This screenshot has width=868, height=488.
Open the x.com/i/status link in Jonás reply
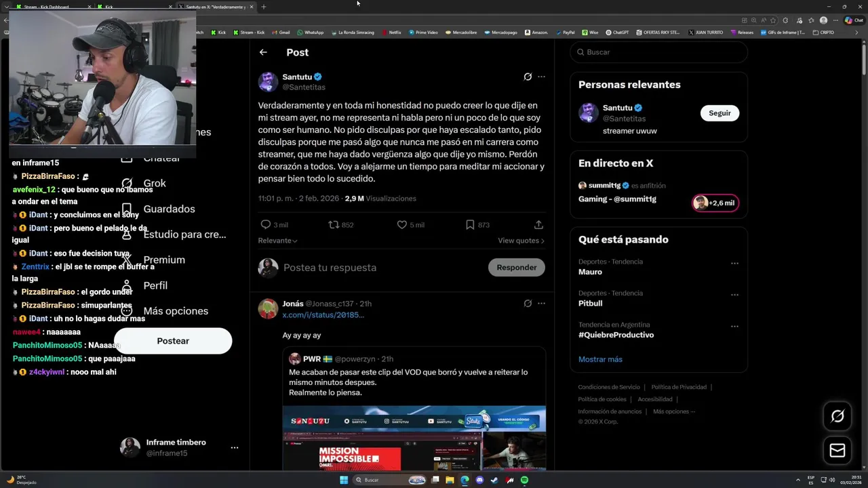tap(323, 315)
